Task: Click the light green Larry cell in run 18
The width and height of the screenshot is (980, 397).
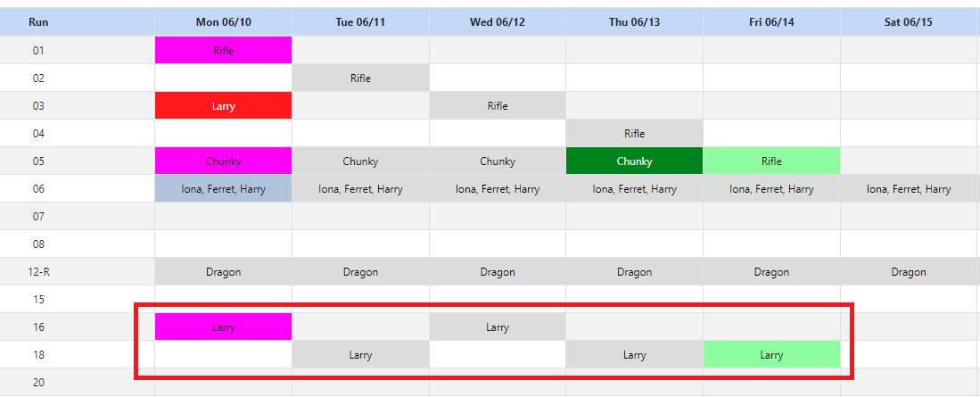Action: pyautogui.click(x=771, y=355)
